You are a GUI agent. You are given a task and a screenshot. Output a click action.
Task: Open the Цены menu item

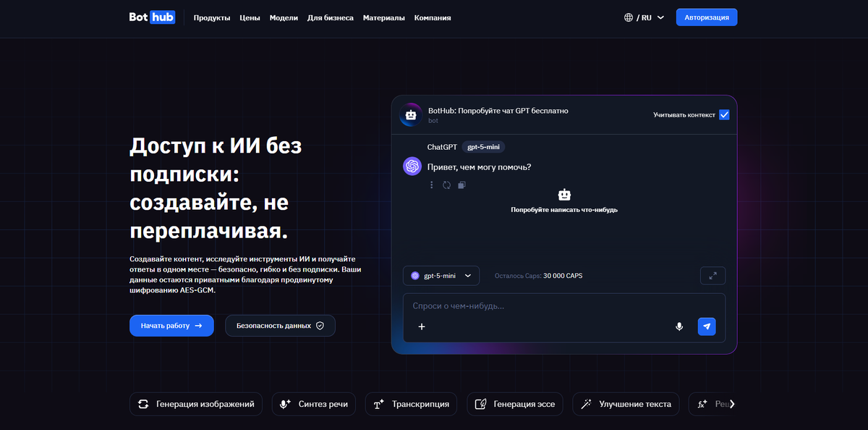(x=250, y=17)
